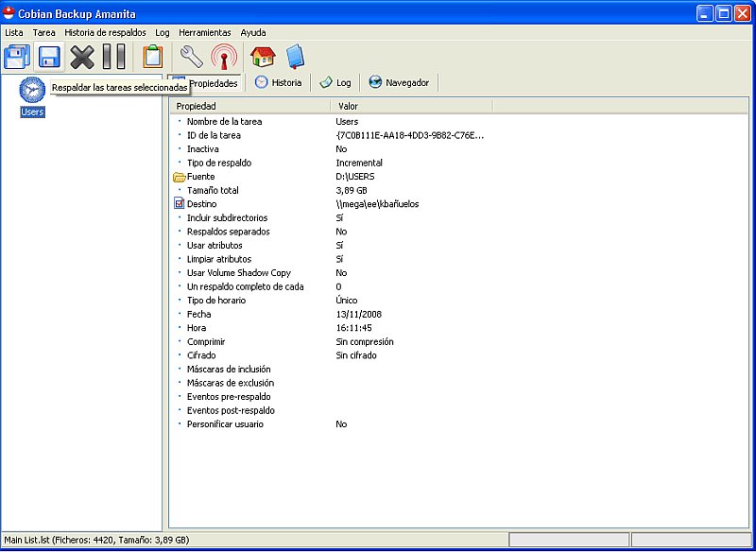Select the "Limpiar atributos" row
This screenshot has height=552, width=756.
click(458, 259)
